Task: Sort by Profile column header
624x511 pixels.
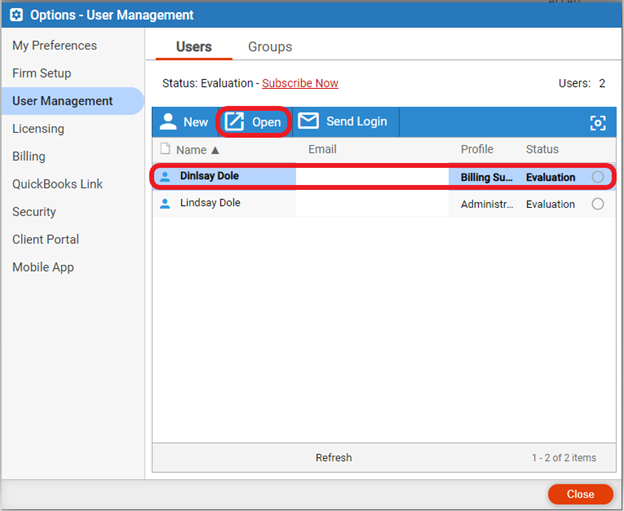Action: tap(477, 149)
